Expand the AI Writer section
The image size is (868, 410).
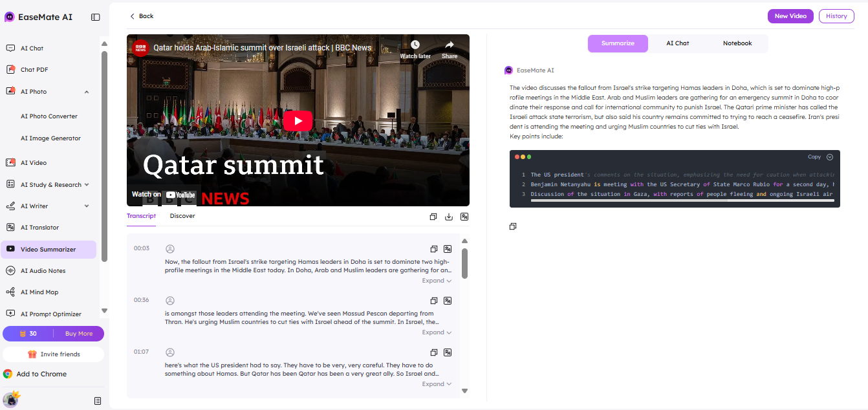click(x=87, y=206)
